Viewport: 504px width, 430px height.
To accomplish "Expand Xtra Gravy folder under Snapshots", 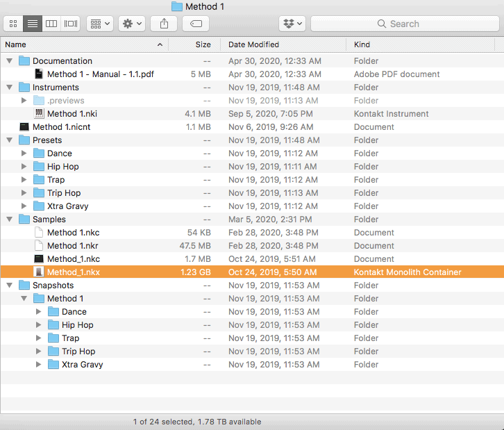I will point(39,364).
